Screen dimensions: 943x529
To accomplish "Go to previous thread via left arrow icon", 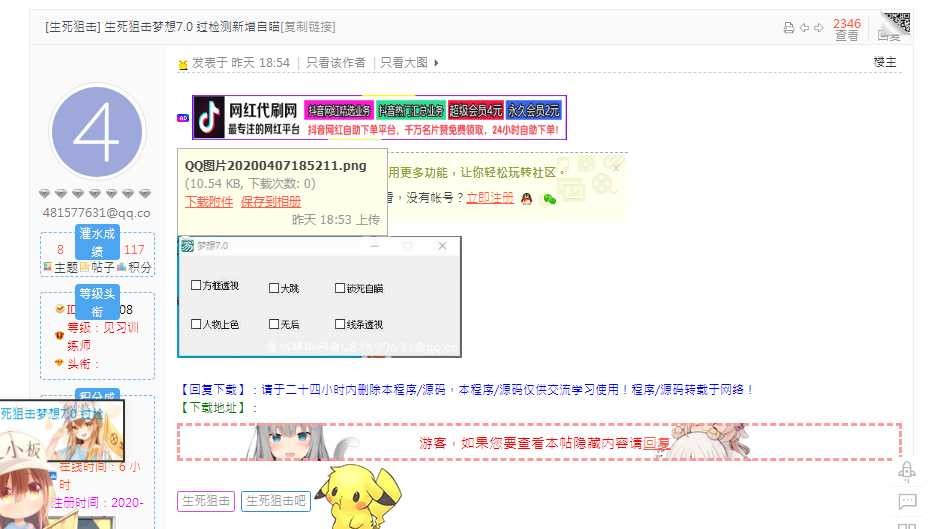I will pyautogui.click(x=804, y=28).
